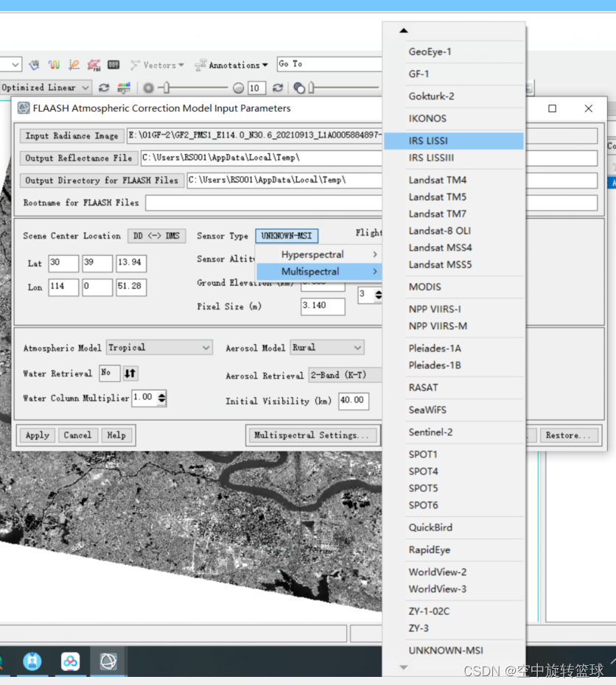Choose Sentinel-2 in the sensor menu
Viewport: 616px width, 685px height.
(430, 432)
